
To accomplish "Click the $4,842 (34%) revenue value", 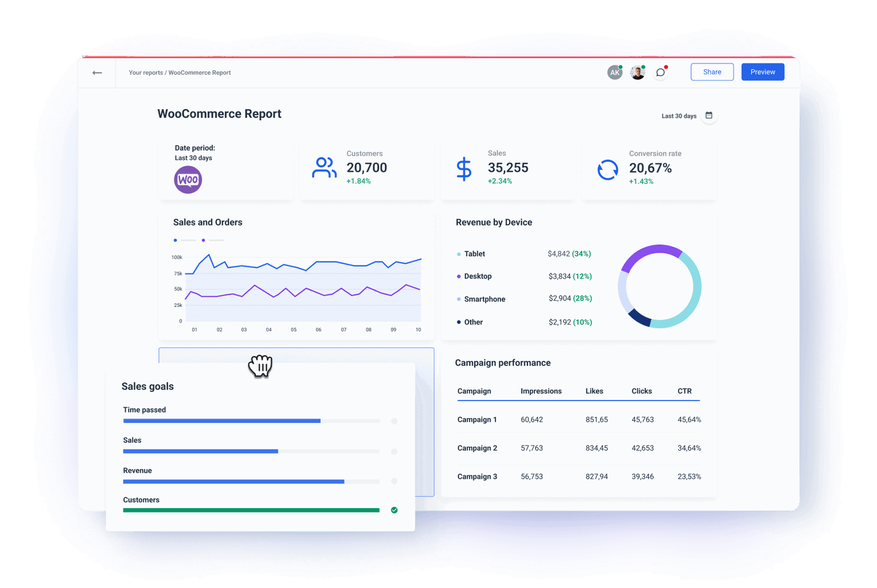I will tap(569, 254).
